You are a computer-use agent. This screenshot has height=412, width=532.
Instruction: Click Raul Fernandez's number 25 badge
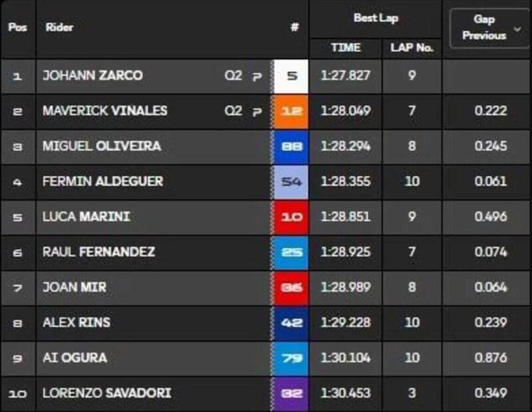click(291, 252)
